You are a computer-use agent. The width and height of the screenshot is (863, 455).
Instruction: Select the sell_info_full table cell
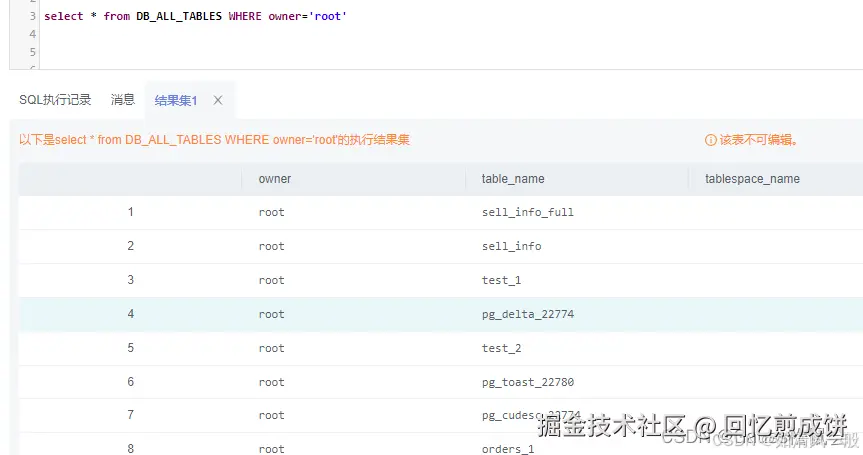click(528, 212)
